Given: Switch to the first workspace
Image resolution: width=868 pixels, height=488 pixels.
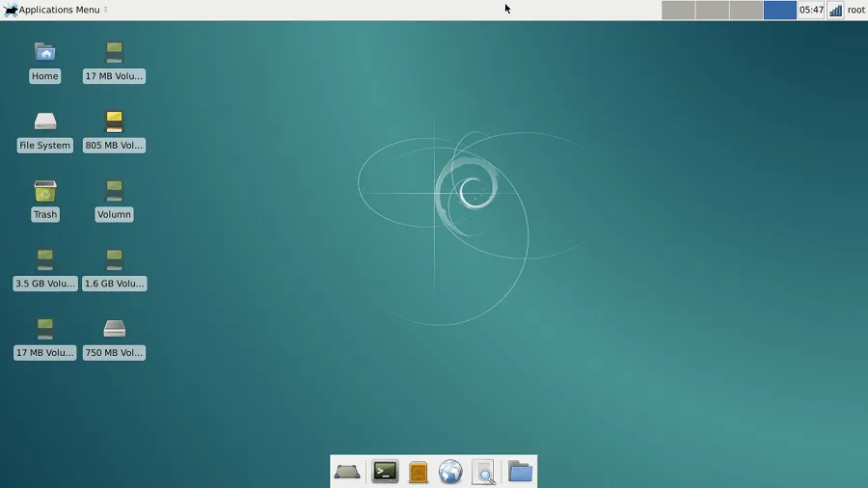Looking at the screenshot, I should pos(678,10).
